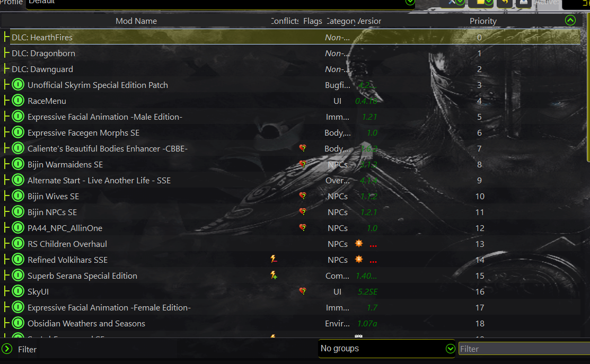This screenshot has width=590, height=364.
Task: Click the sort arrow in the Priority header
Action: [x=570, y=20]
